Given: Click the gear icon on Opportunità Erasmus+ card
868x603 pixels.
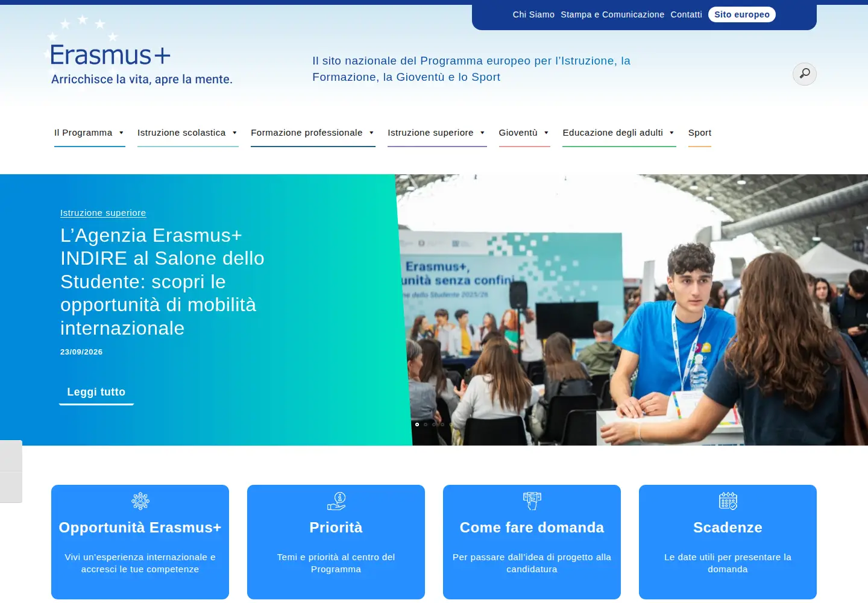Looking at the screenshot, I should click(140, 501).
